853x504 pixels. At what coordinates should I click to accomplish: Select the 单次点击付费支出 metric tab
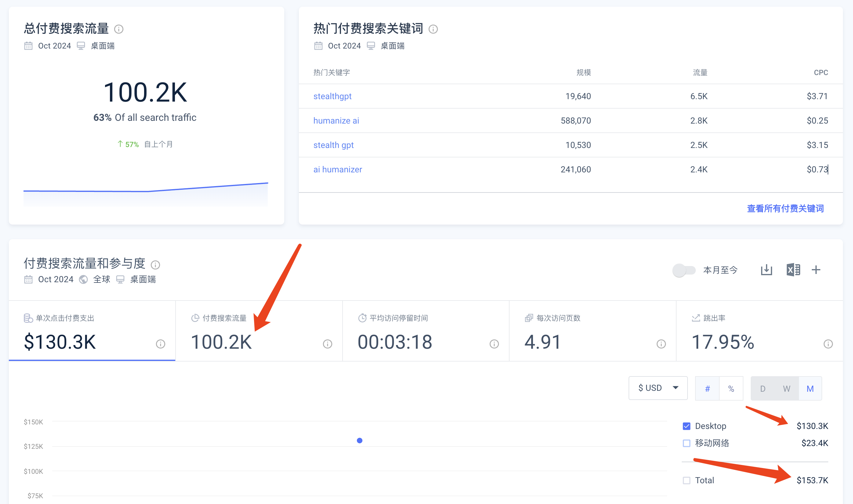pos(92,331)
